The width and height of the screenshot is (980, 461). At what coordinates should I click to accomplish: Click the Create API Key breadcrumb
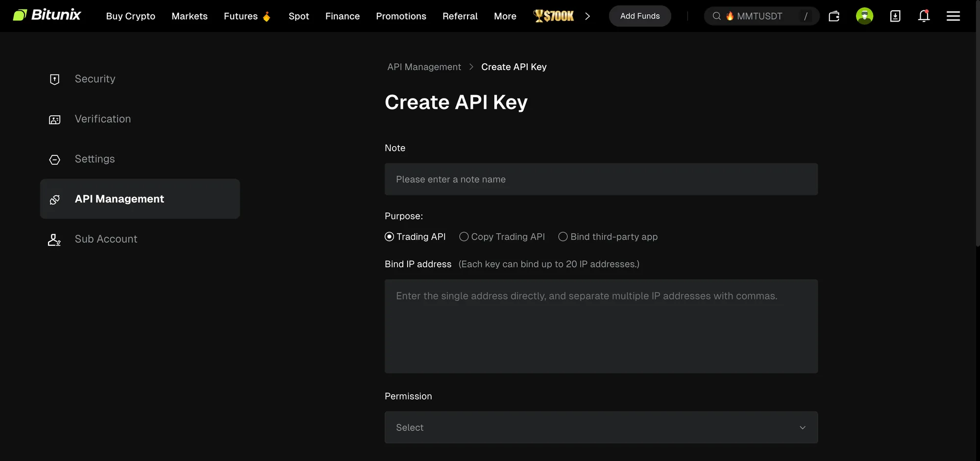tap(514, 67)
